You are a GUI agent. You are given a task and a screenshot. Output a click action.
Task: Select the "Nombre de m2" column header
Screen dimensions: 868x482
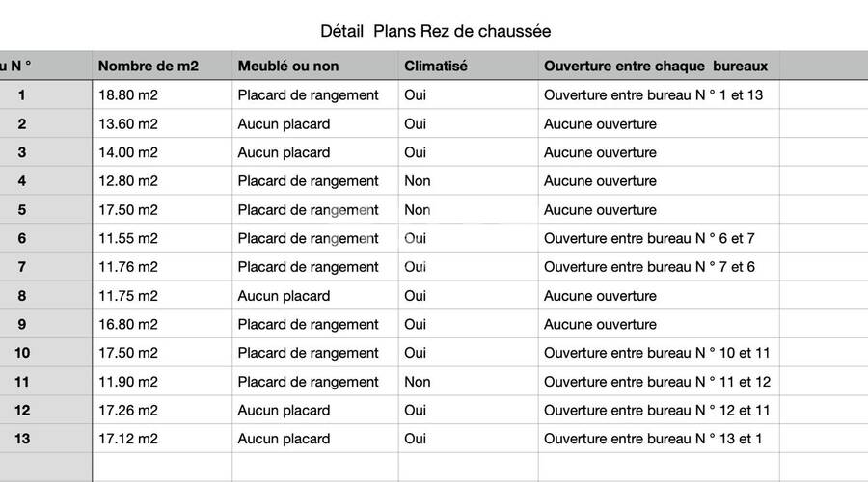pos(149,66)
